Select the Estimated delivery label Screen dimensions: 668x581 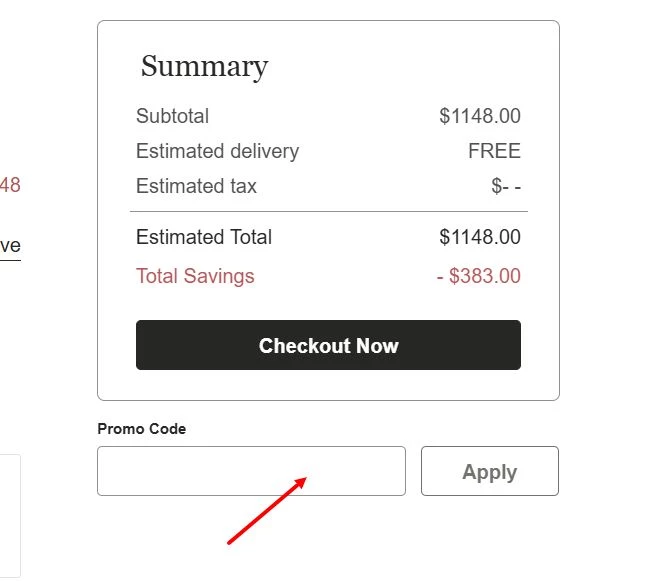pos(217,151)
